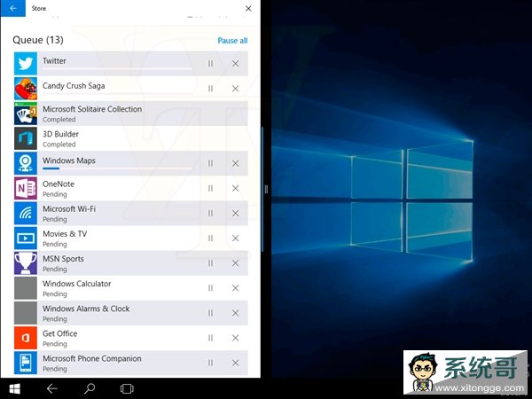
Task: Click the Get Office icon
Action: 26,338
